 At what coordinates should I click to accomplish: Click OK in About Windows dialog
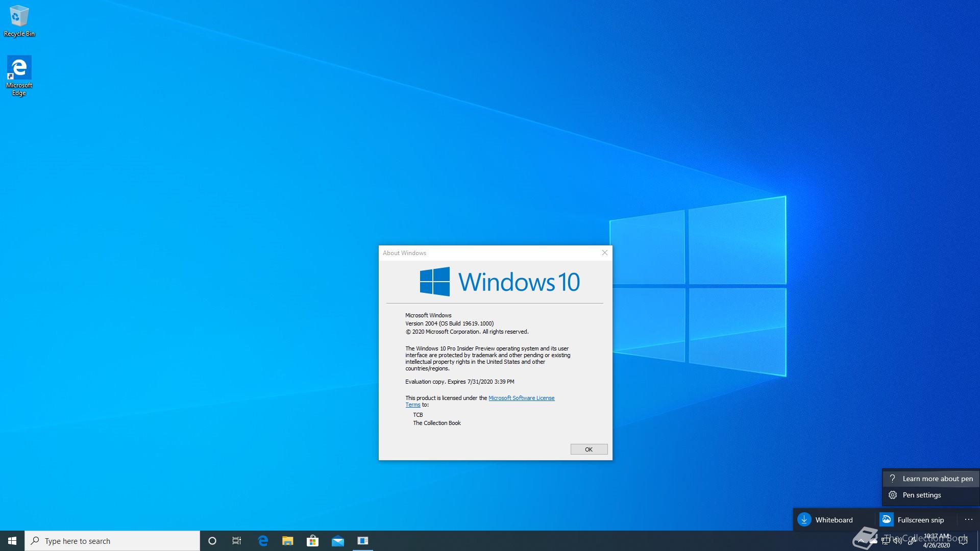pos(589,449)
